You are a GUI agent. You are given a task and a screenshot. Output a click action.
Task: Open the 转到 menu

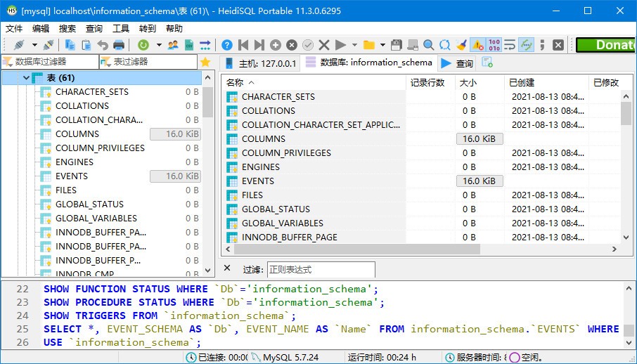(148, 28)
